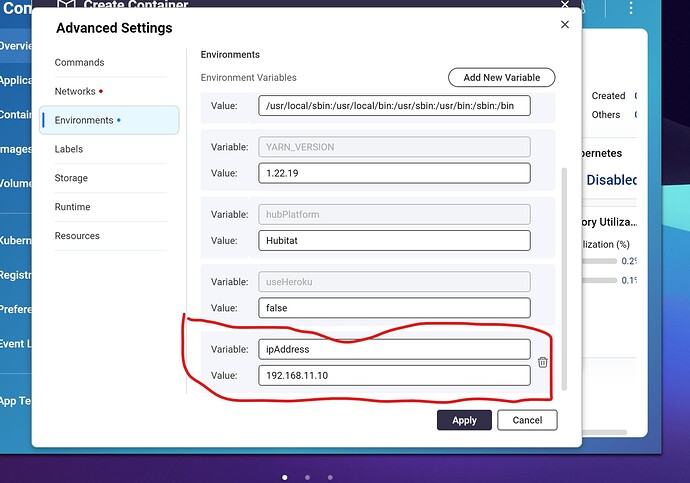Image resolution: width=690 pixels, height=483 pixels.
Task: Click the useHeroku value field false
Action: 393,308
